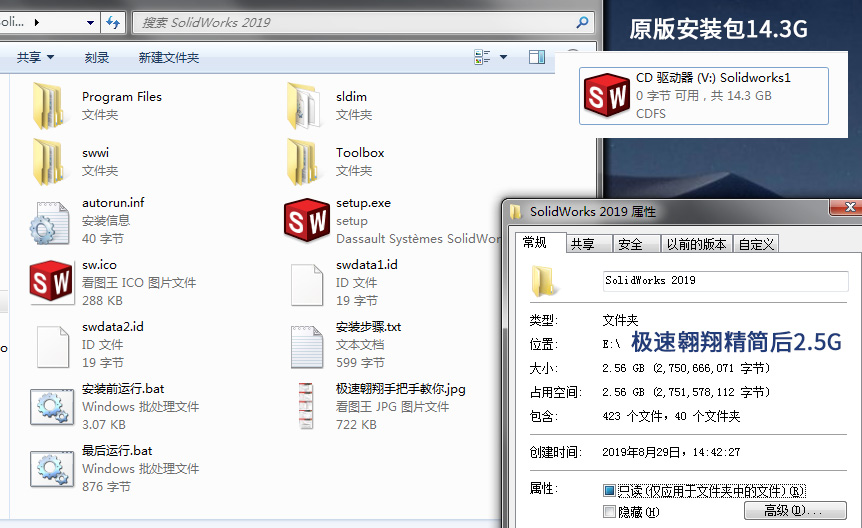Click the 安装前运行.bat file name
This screenshot has width=862, height=528.
(123, 389)
